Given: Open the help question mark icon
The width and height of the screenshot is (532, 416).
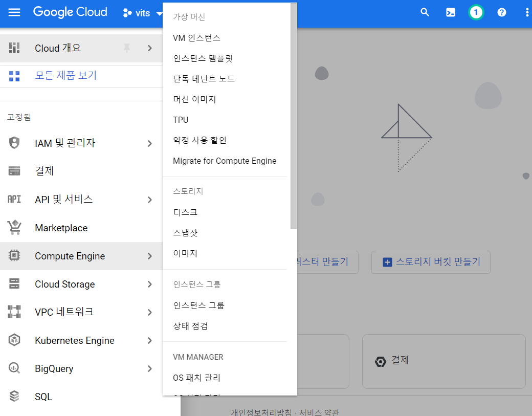Looking at the screenshot, I should click(x=501, y=13).
